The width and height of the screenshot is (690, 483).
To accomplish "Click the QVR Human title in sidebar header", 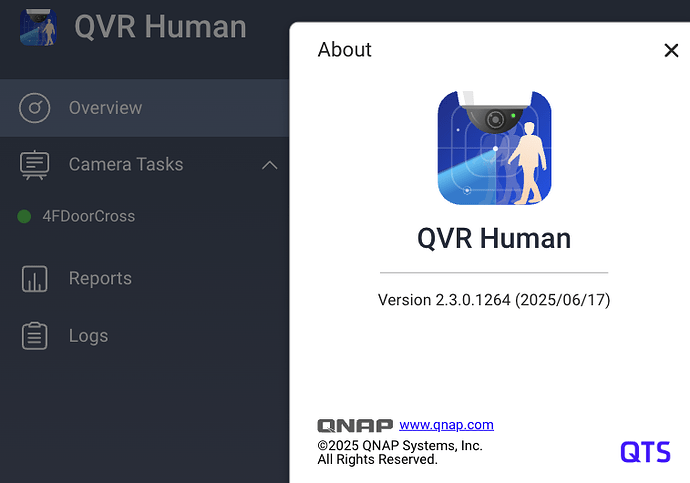I will (x=160, y=27).
